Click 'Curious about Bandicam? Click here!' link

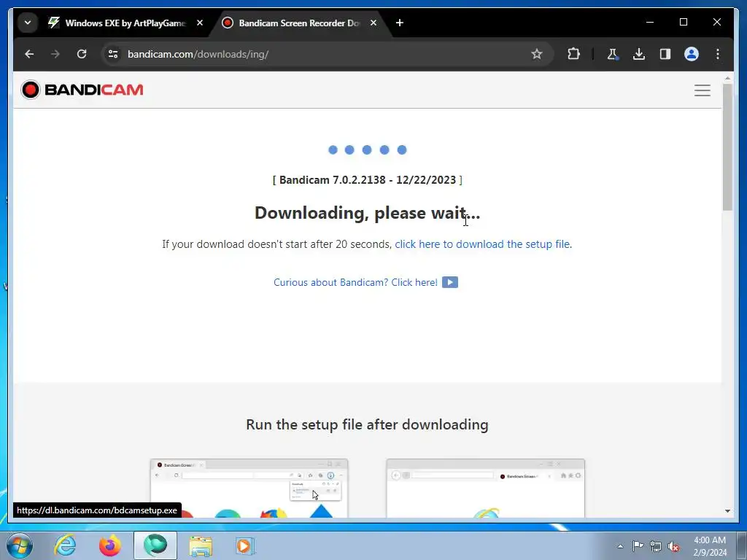click(x=355, y=282)
